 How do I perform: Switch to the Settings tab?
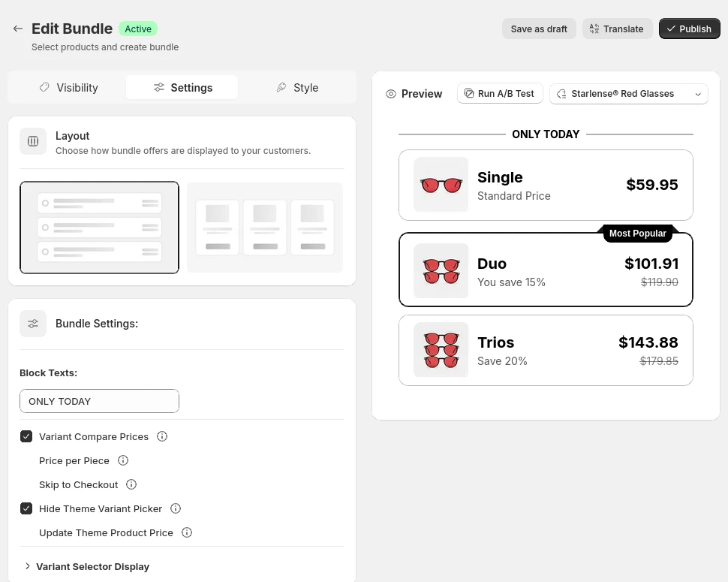[x=182, y=88]
